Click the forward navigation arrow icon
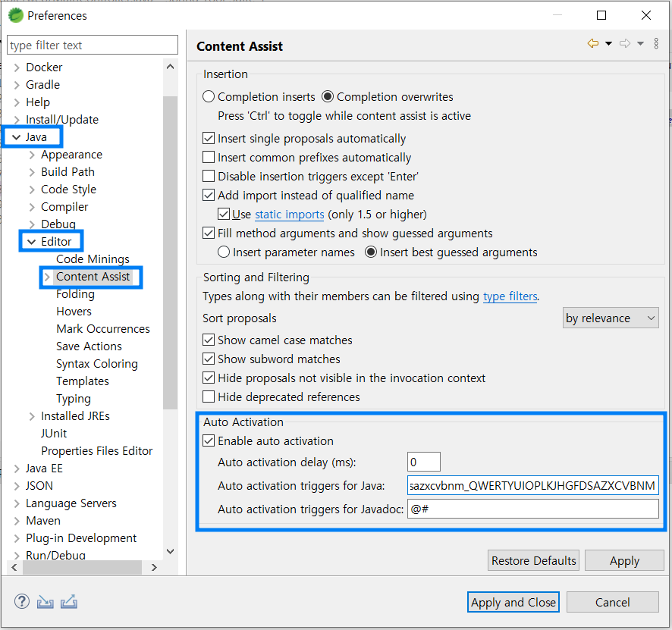The image size is (672, 630). (625, 43)
